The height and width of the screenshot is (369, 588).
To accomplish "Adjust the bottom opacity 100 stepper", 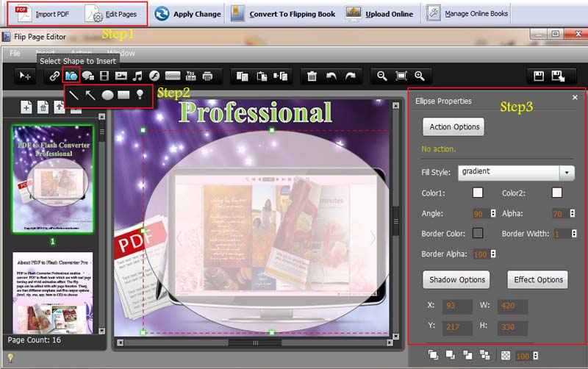I will tap(536, 356).
